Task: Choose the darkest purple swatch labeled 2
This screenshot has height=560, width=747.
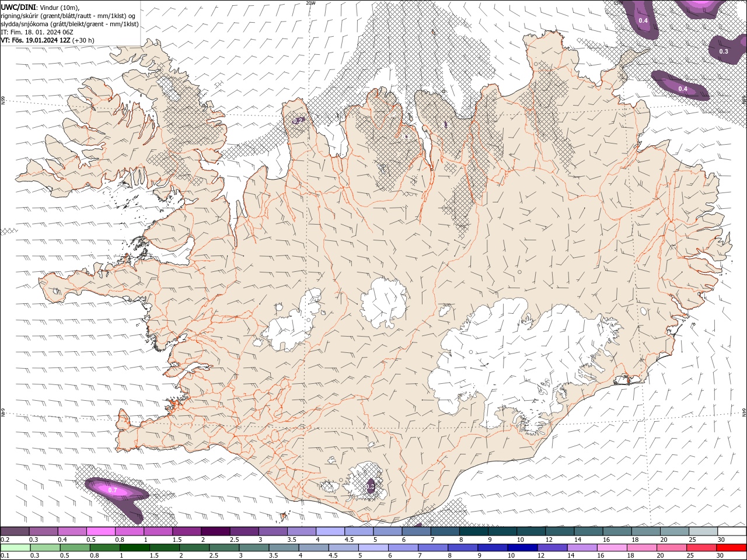Action: 215,531
